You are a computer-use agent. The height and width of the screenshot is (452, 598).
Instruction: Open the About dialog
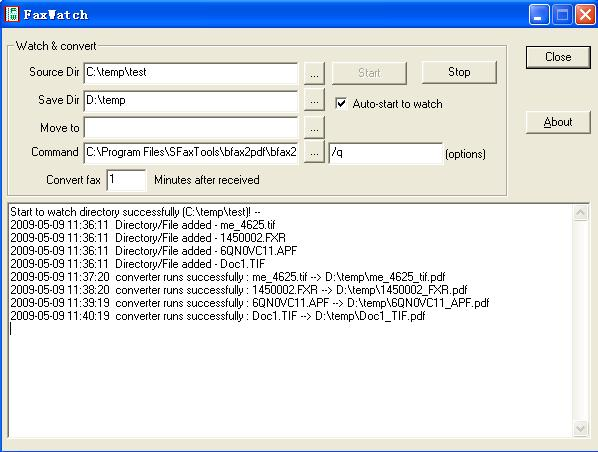[x=558, y=122]
